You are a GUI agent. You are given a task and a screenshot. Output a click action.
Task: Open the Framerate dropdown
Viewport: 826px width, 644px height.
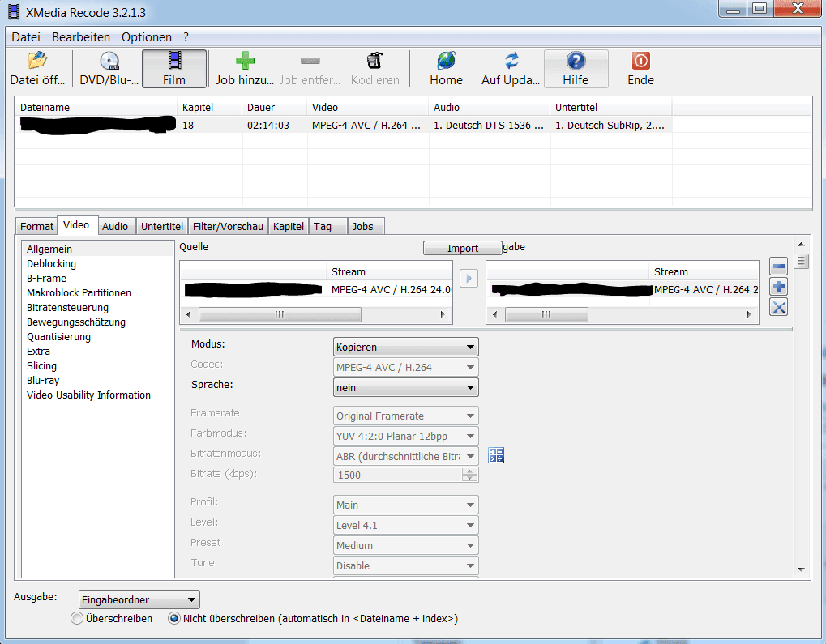coord(405,416)
